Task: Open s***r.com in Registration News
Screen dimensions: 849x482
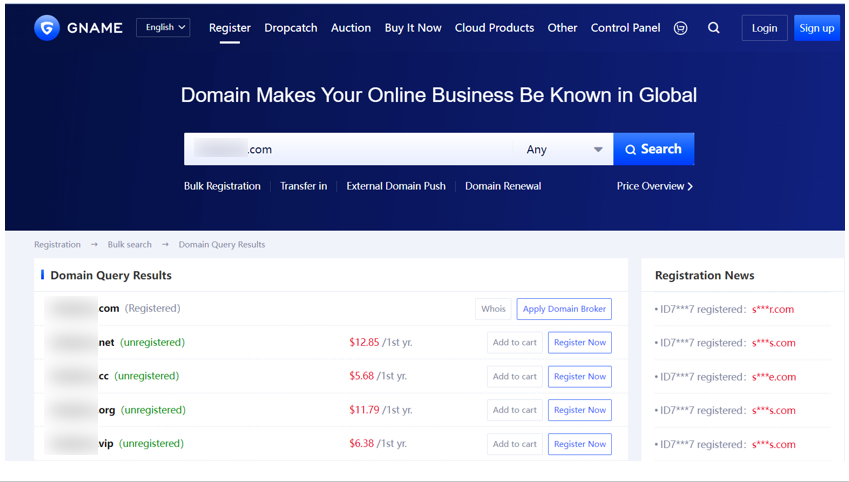Action: coord(773,310)
